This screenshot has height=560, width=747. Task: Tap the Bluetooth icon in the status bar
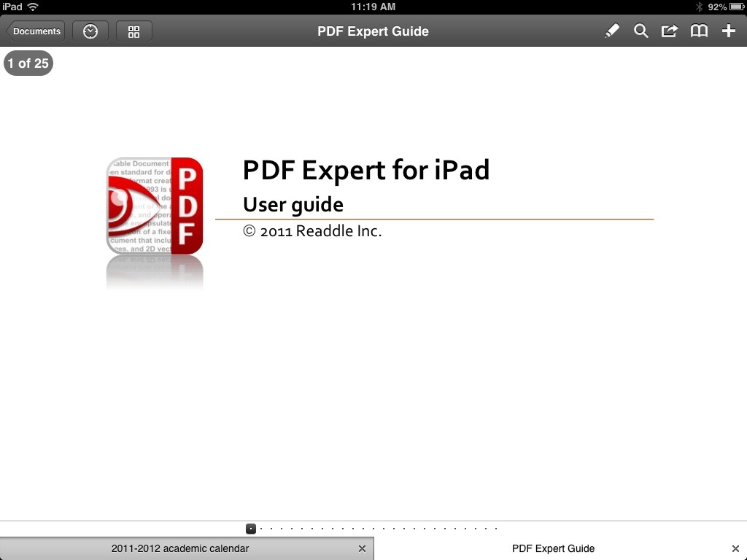(x=699, y=7)
